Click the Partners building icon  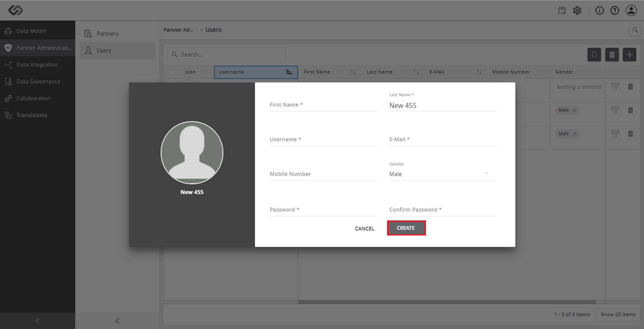tap(88, 34)
